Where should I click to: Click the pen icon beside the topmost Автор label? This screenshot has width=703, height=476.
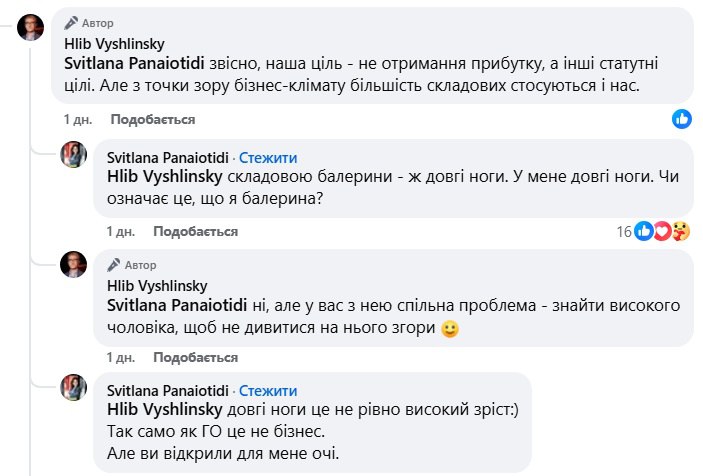click(x=69, y=22)
